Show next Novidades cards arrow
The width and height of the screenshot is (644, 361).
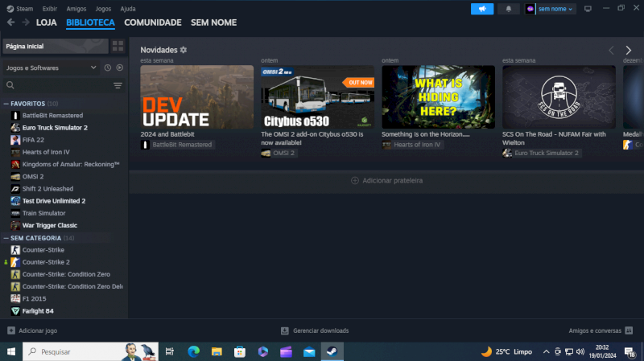point(629,50)
